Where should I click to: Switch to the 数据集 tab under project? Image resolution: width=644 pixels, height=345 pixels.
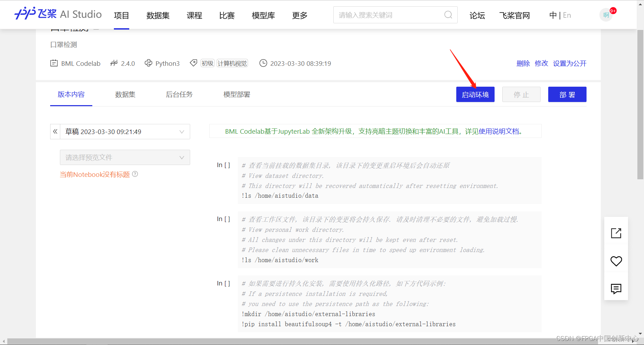pyautogui.click(x=125, y=94)
